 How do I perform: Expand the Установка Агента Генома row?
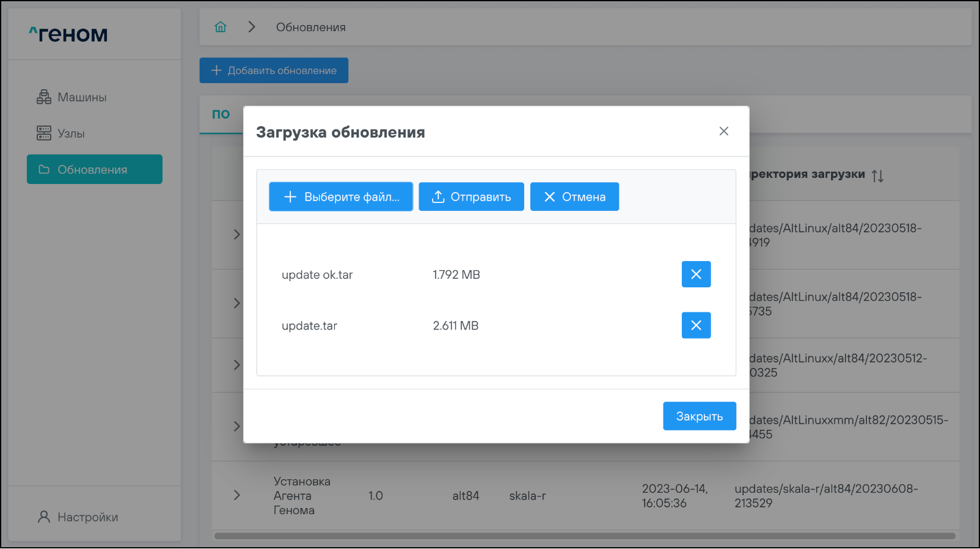[236, 495]
